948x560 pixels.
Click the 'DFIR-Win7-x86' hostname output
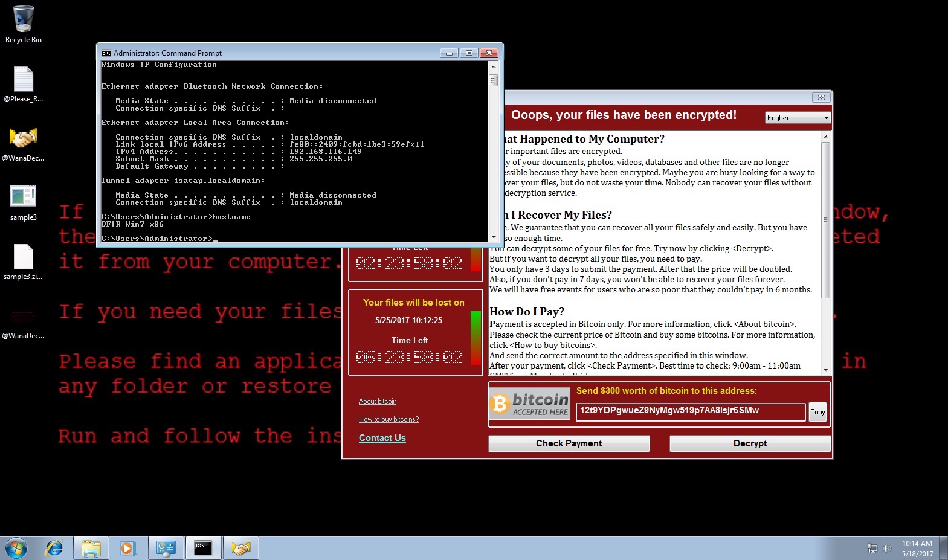tap(132, 224)
